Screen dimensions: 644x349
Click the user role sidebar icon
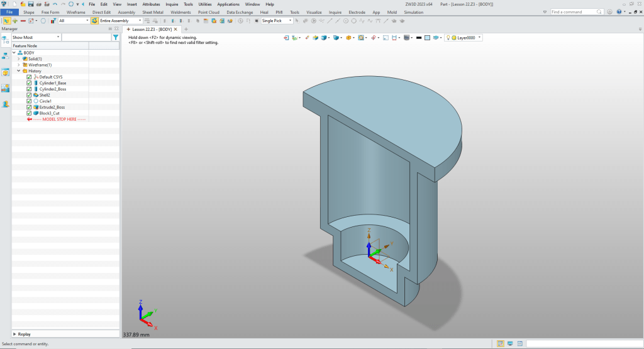pos(5,104)
